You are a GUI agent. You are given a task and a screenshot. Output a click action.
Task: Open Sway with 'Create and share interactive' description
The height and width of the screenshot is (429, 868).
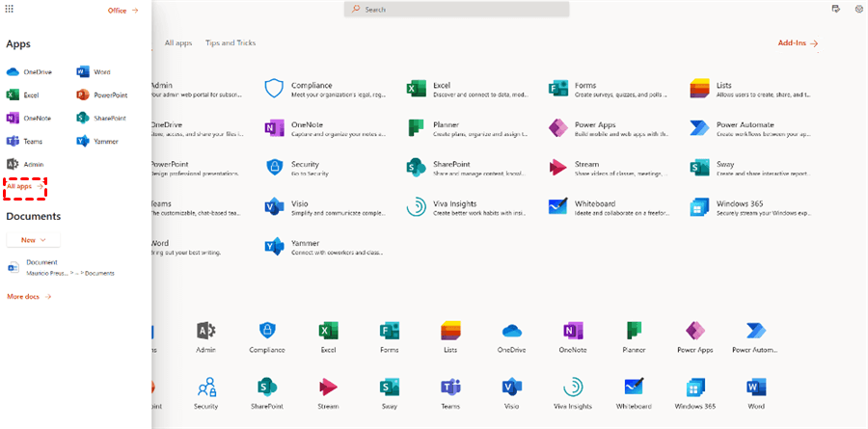coord(750,169)
